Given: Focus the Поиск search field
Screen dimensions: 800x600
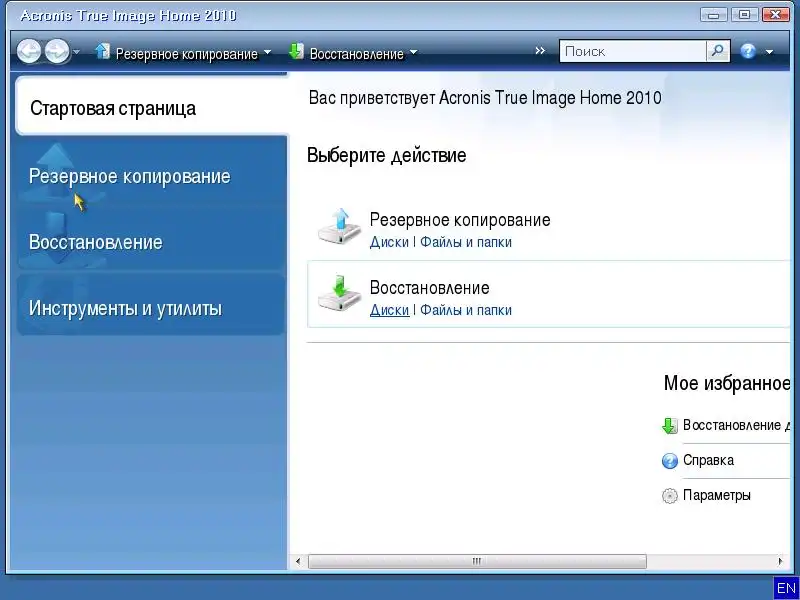Looking at the screenshot, I should click(633, 51).
